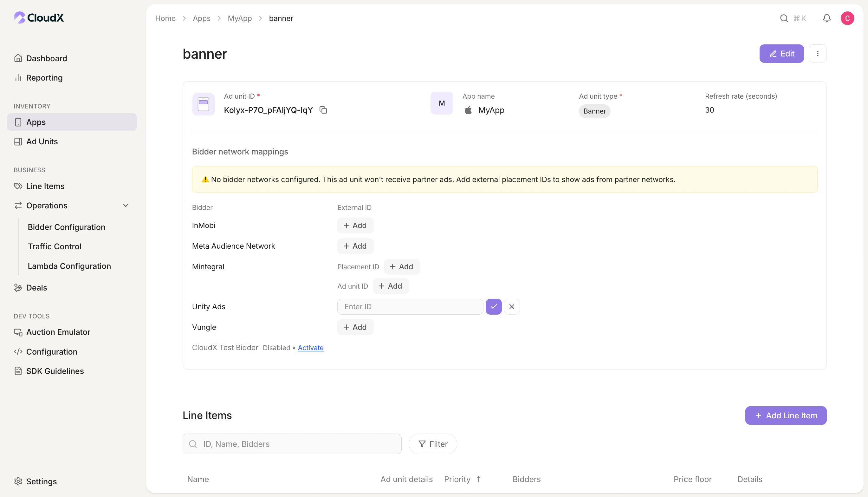
Task: Open Settings via the gear icon
Action: [x=18, y=481]
